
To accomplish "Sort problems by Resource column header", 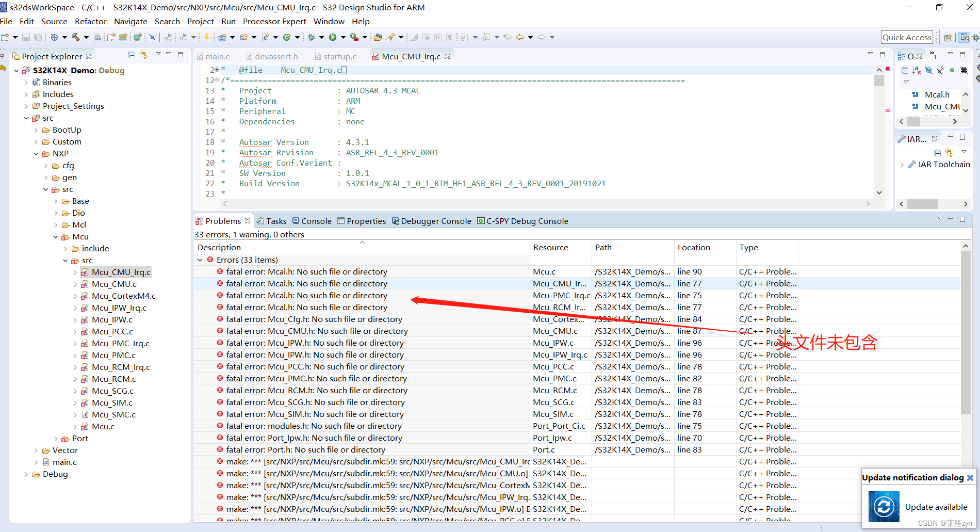I will pos(561,247).
